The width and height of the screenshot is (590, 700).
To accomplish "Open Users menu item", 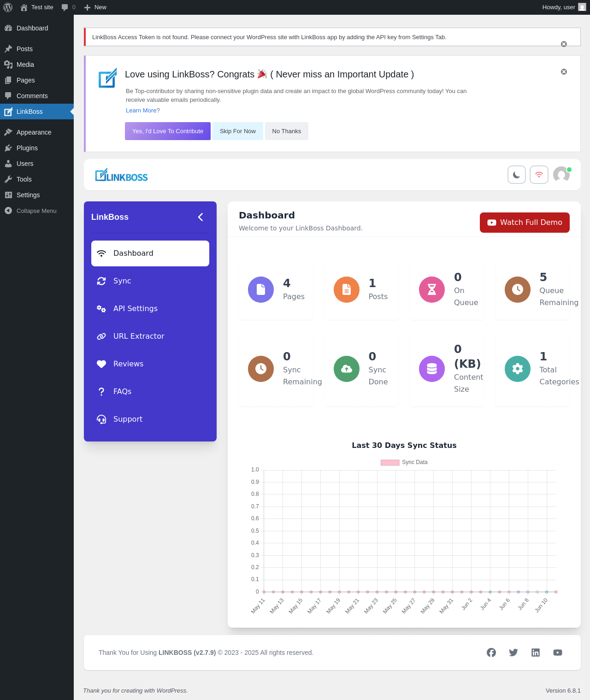I will tap(37, 164).
